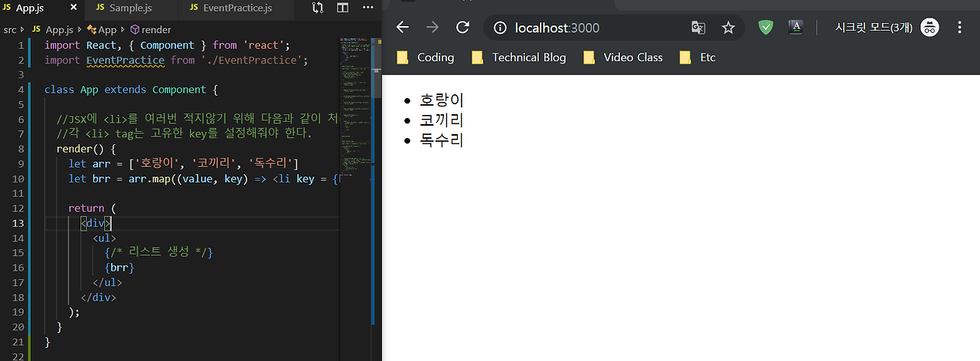Viewport: 980px width, 361px height.
Task: Bookmark this page with the star icon
Action: click(x=728, y=28)
